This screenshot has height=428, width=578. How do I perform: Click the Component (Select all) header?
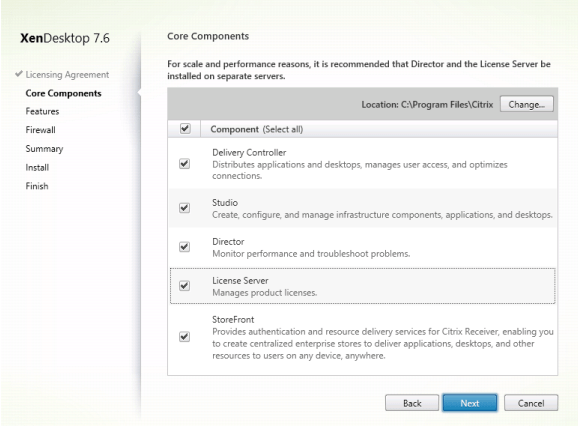coord(257,129)
